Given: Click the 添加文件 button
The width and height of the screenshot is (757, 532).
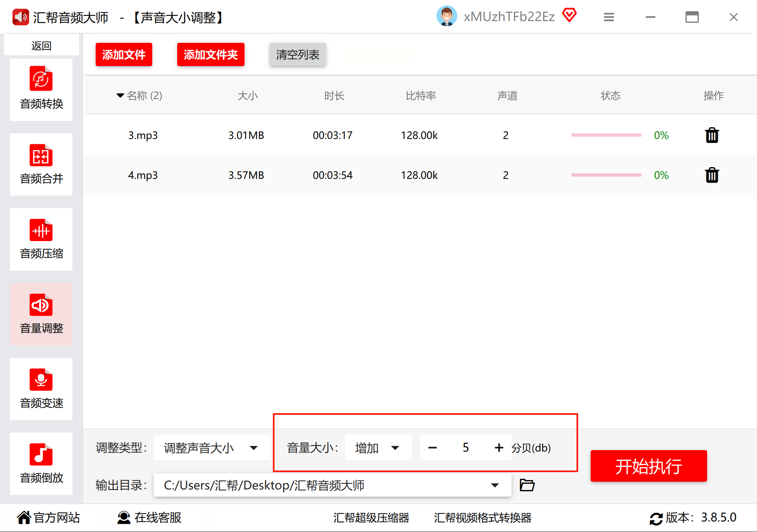Looking at the screenshot, I should coord(124,54).
